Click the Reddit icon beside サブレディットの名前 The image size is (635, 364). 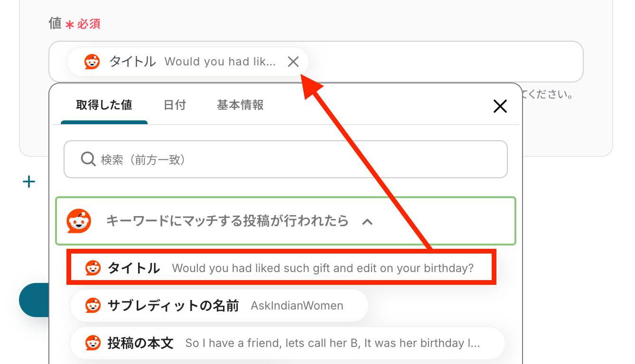[93, 306]
